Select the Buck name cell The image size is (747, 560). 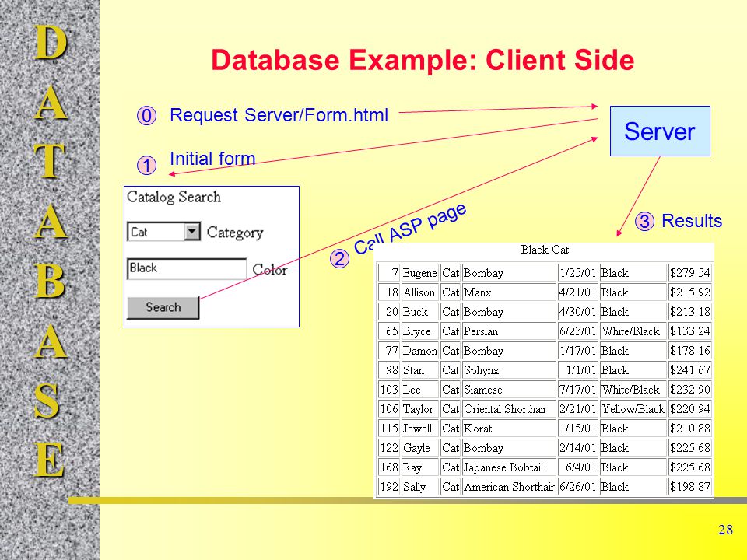(x=419, y=312)
